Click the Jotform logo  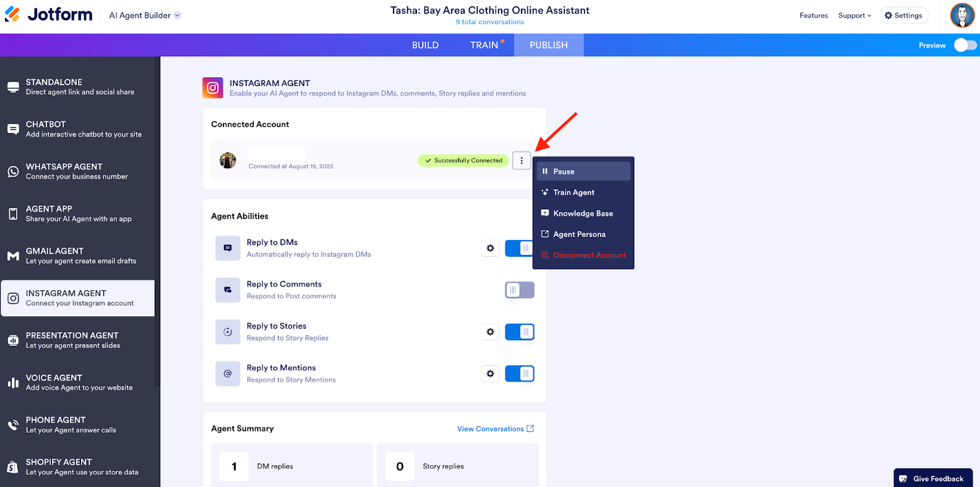click(x=48, y=14)
